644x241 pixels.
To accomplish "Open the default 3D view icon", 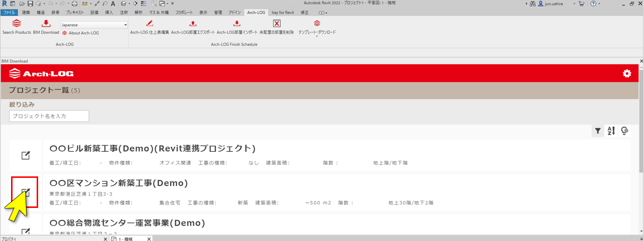I will click(123, 4).
